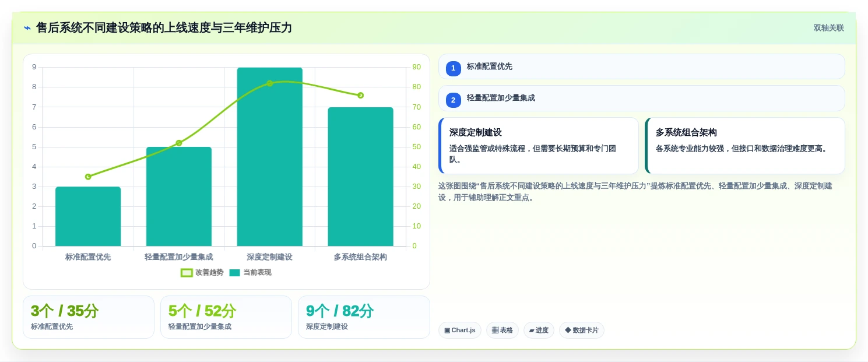
Task: Click the 深度定制建设 x-axis label
Action: point(270,257)
